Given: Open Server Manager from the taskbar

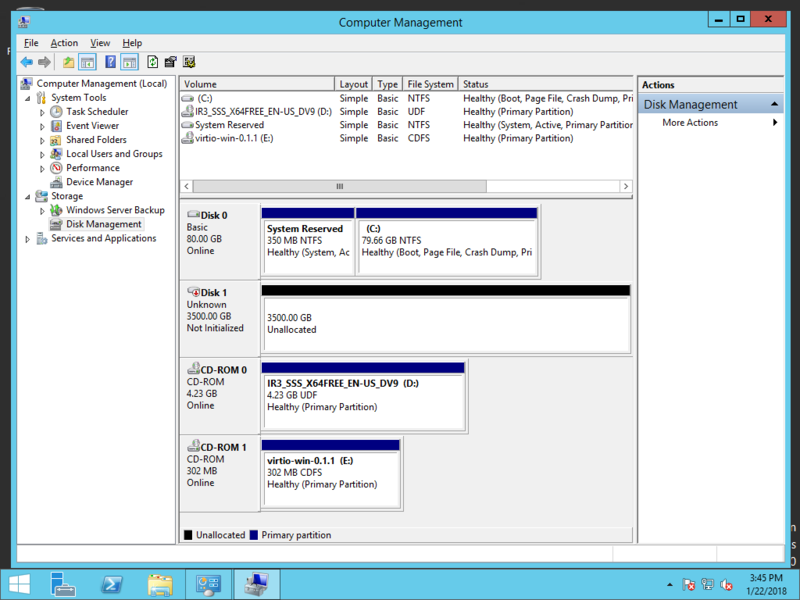Looking at the screenshot, I should (x=64, y=584).
